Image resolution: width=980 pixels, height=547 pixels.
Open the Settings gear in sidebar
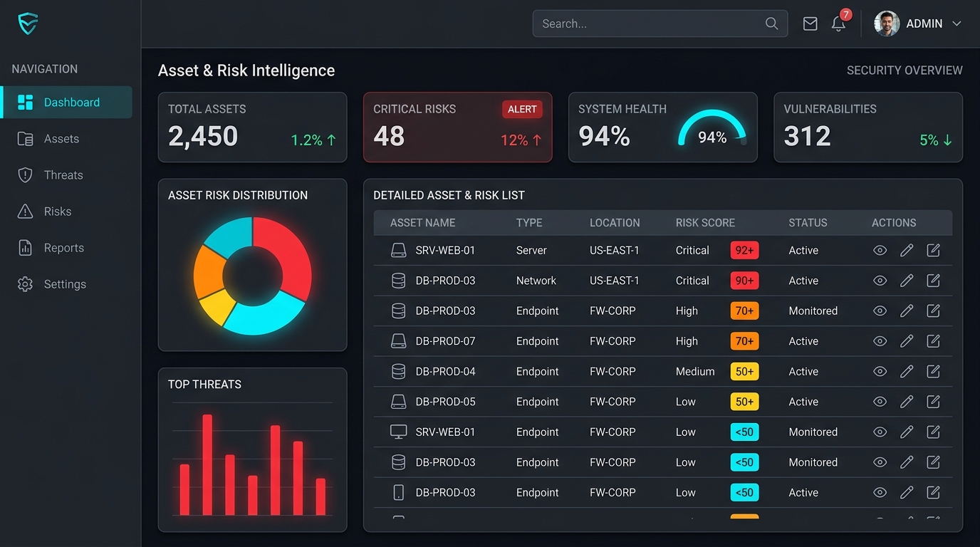click(25, 284)
